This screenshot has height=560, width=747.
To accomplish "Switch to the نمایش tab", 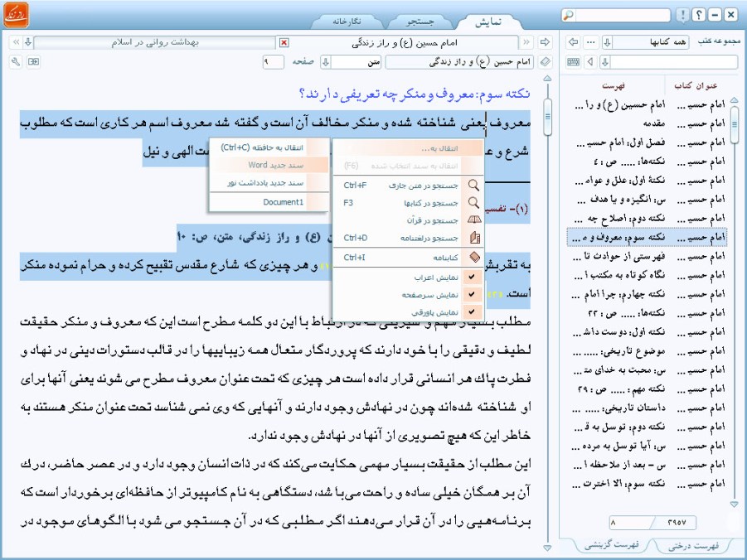I will (488, 22).
